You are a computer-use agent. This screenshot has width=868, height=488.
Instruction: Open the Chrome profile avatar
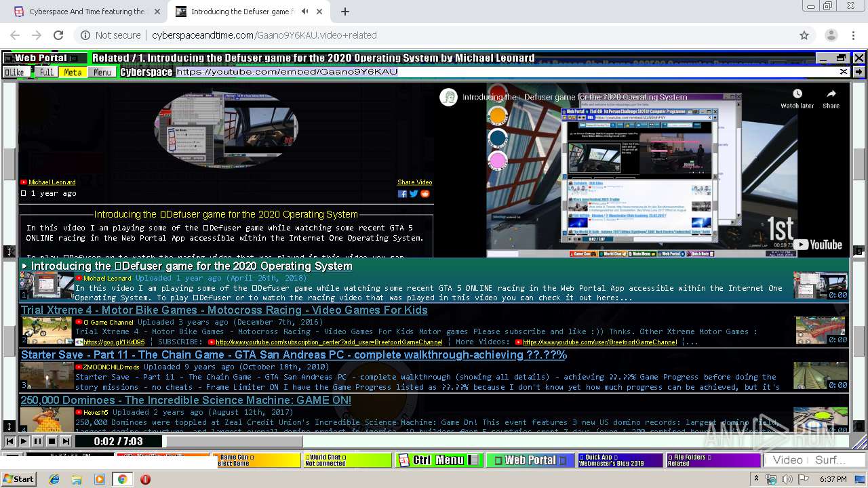tap(831, 35)
